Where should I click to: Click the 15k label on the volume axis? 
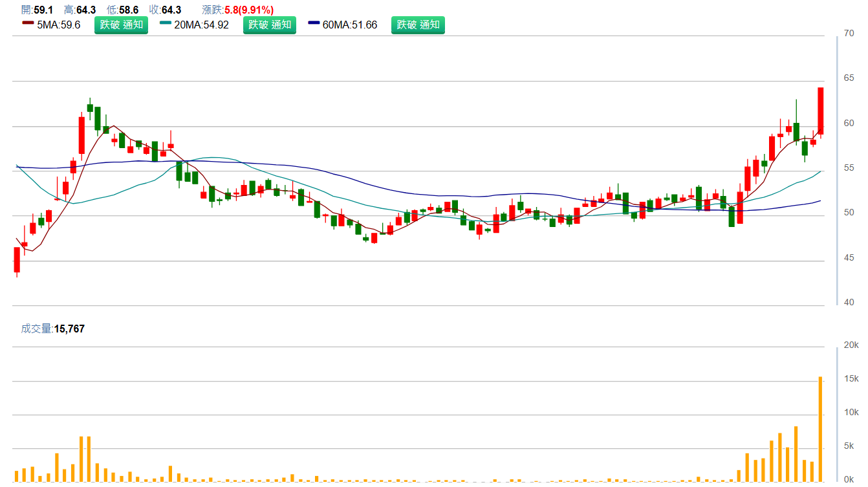(852, 378)
